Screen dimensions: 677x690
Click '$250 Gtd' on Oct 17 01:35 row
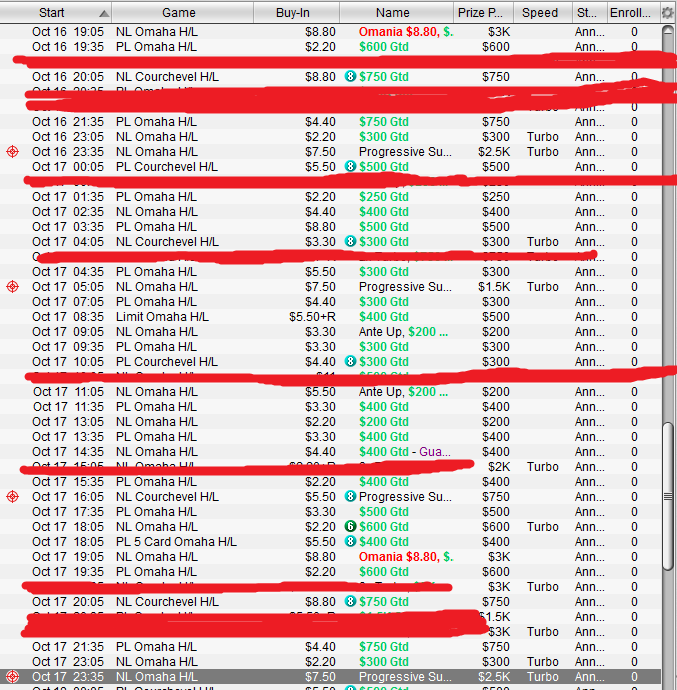click(x=384, y=197)
